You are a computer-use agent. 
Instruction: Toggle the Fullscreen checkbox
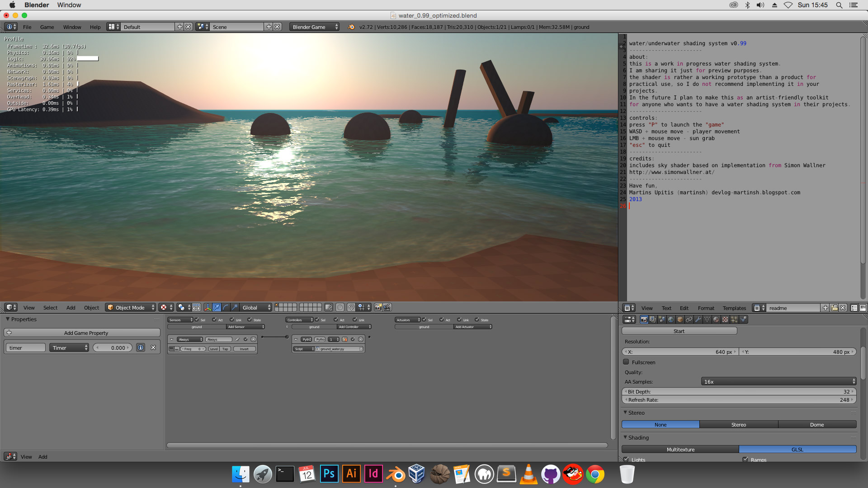(x=626, y=362)
